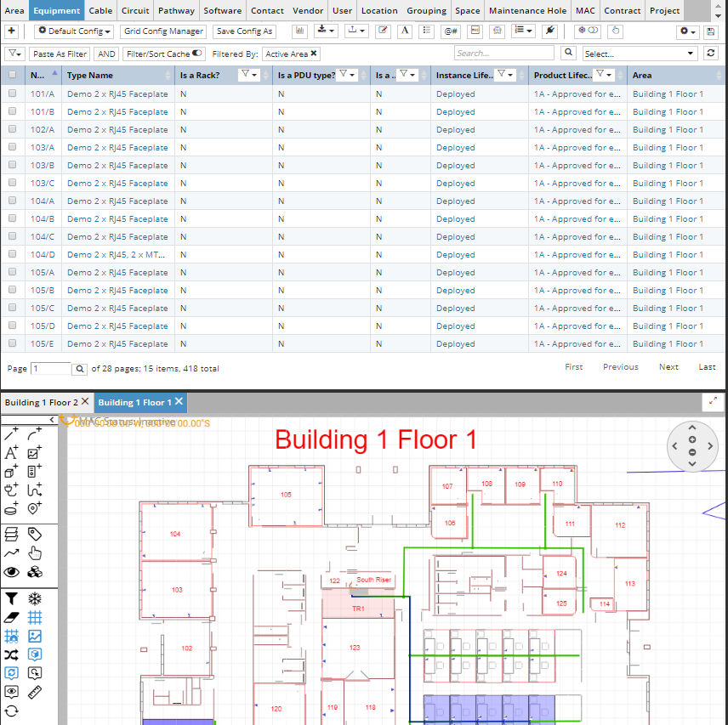Image resolution: width=728 pixels, height=725 pixels.
Task: Click the plug connection icon in toolbar
Action: pyautogui.click(x=549, y=31)
